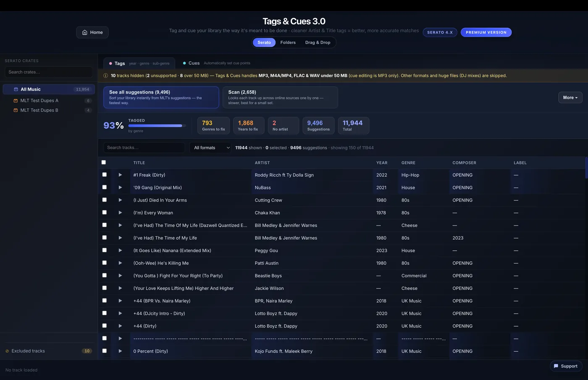This screenshot has width=588, height=380.
Task: Select the (I'm) Every Woman checkbox
Action: coord(105,212)
